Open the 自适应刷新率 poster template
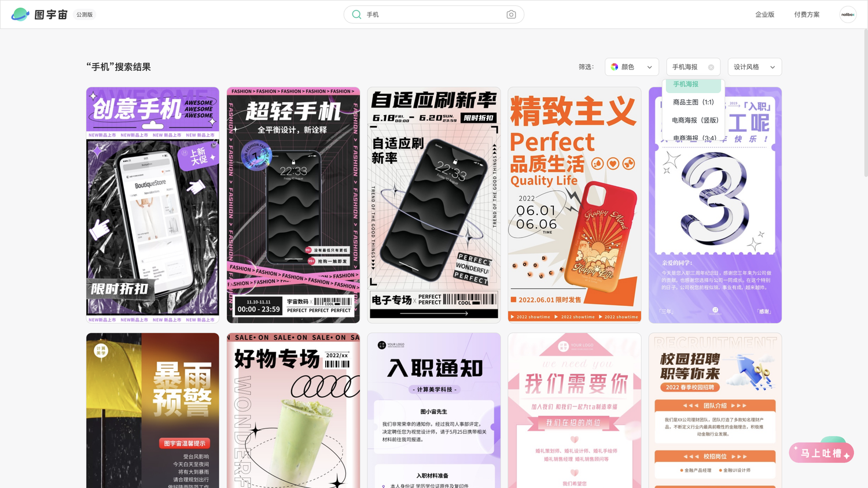Image resolution: width=868 pixels, height=488 pixels. click(434, 205)
